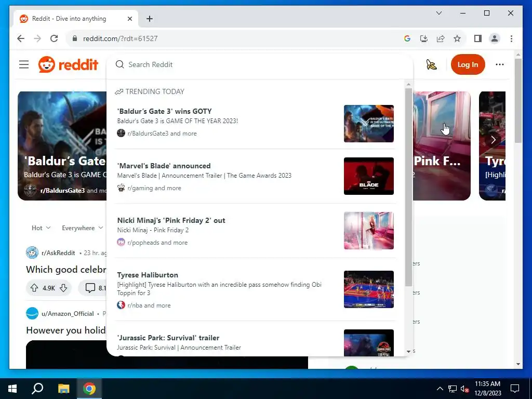Image resolution: width=532 pixels, height=399 pixels.
Task: Click the Baldur's Gate 3 result thumbnail
Action: coord(369,124)
